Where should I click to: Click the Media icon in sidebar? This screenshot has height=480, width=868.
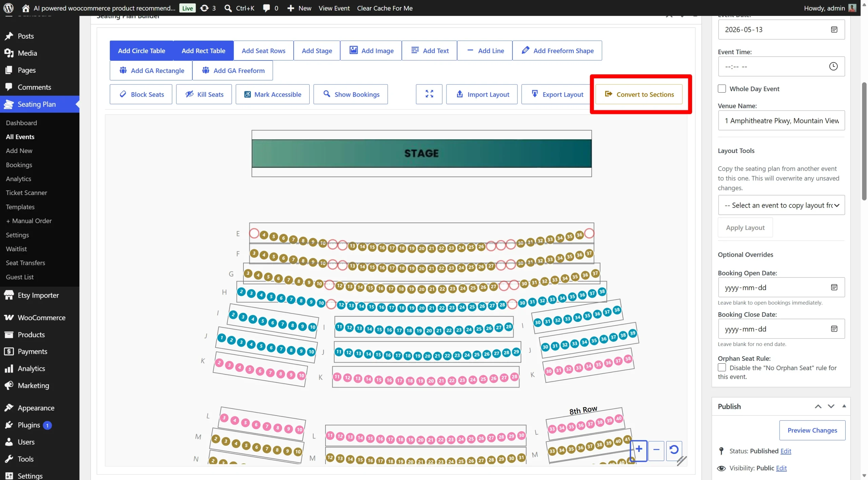coord(9,53)
